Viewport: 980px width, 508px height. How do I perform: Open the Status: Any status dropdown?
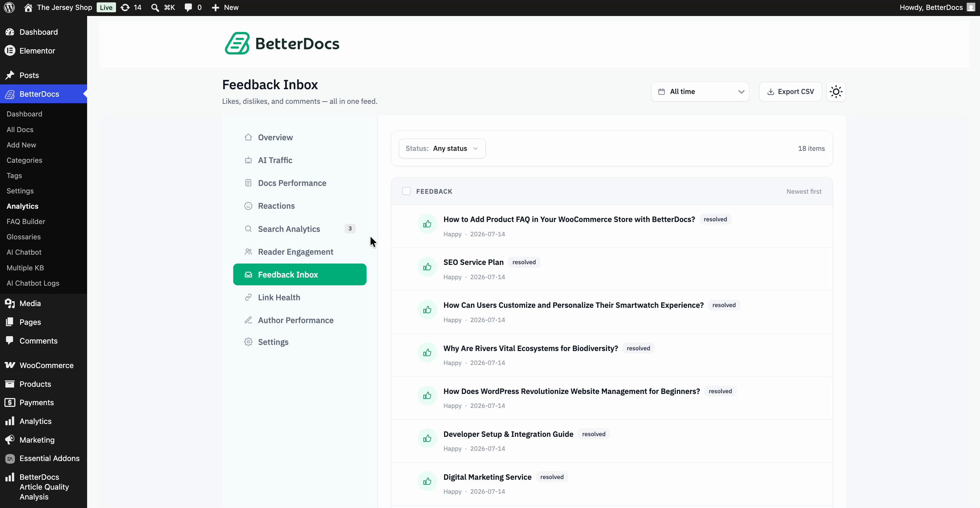(442, 148)
